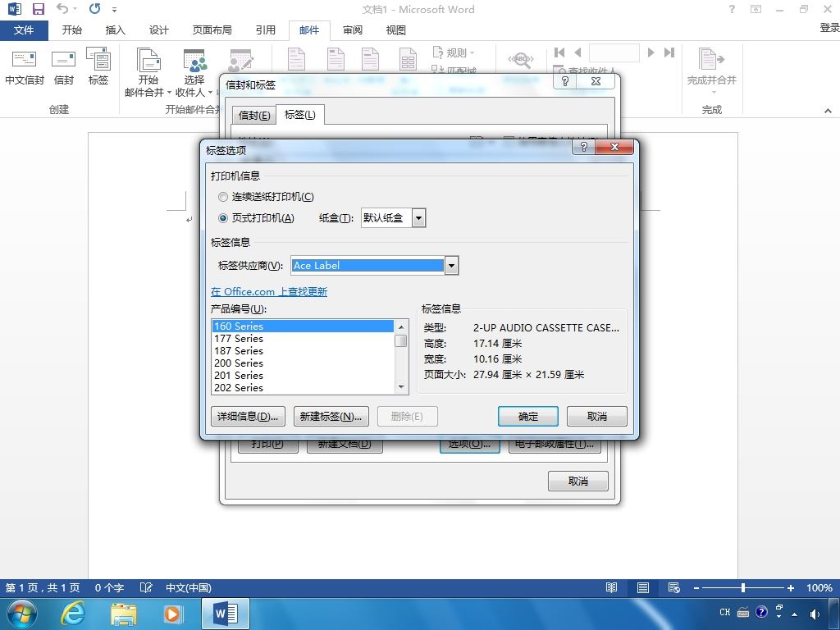Collapse the ribbon with the chevron

coord(828,111)
